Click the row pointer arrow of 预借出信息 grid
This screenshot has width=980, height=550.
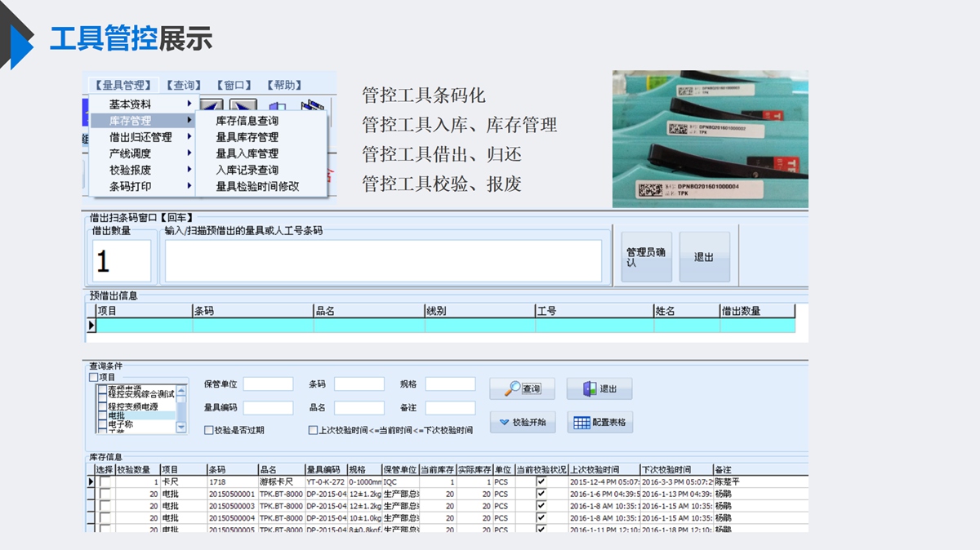(91, 326)
